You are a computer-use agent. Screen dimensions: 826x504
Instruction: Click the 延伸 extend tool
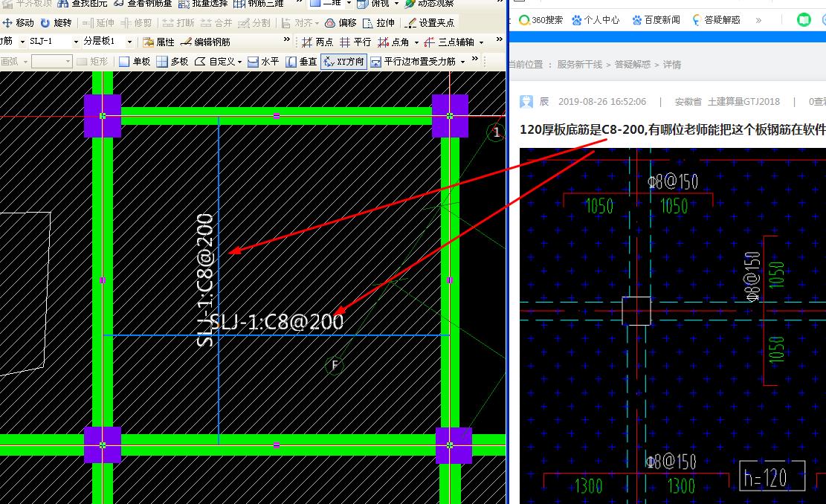tap(98, 22)
